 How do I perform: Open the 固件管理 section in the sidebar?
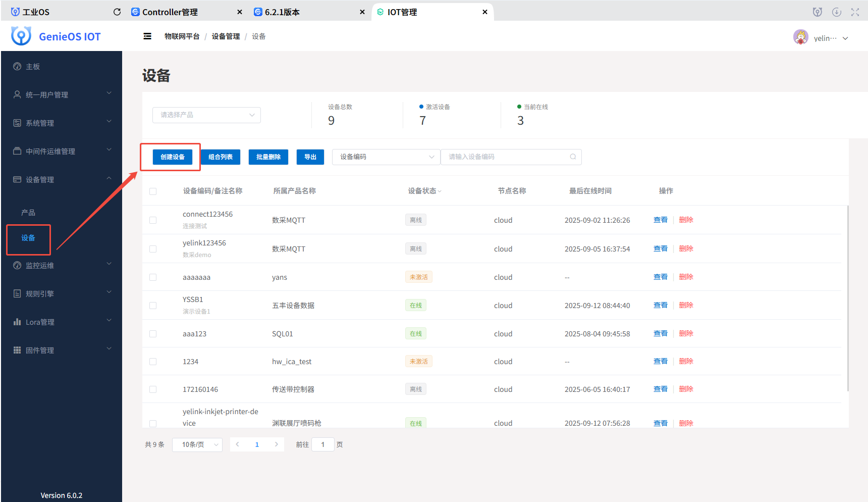point(40,350)
